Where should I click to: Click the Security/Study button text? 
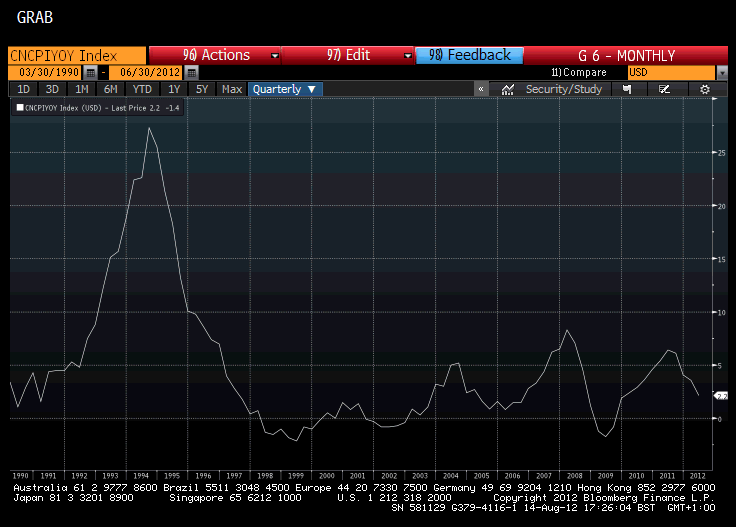pos(563,89)
